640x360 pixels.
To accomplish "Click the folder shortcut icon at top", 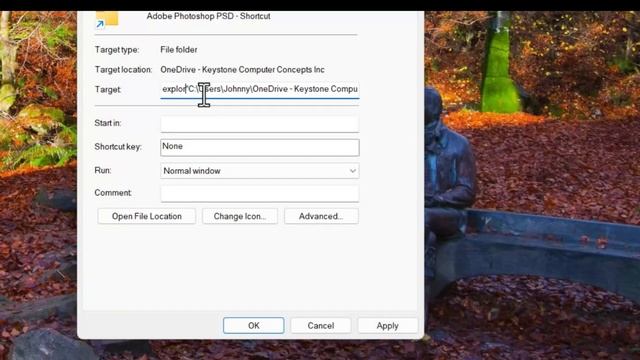I will pos(107,20).
